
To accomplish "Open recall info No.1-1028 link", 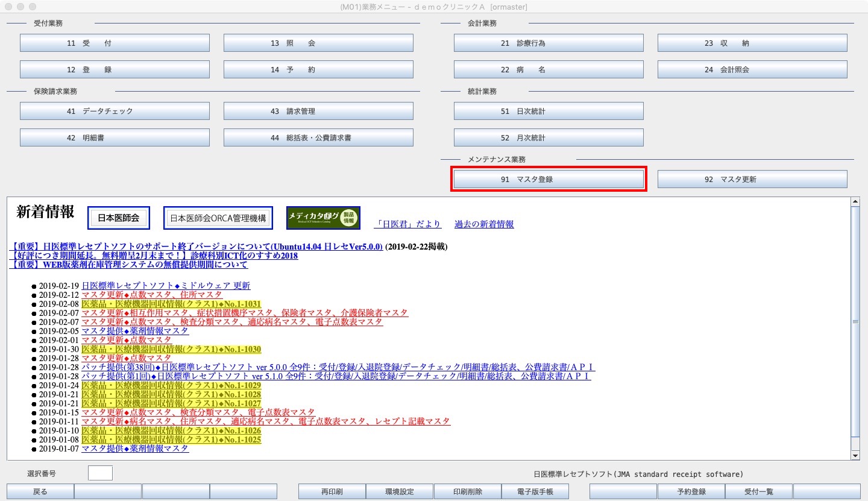I will 171,394.
